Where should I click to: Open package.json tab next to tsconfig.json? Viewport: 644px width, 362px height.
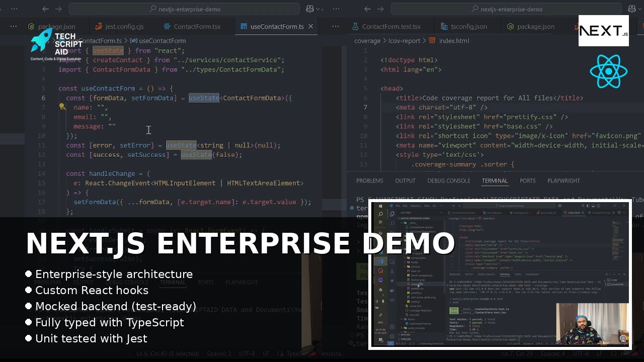tap(530, 27)
